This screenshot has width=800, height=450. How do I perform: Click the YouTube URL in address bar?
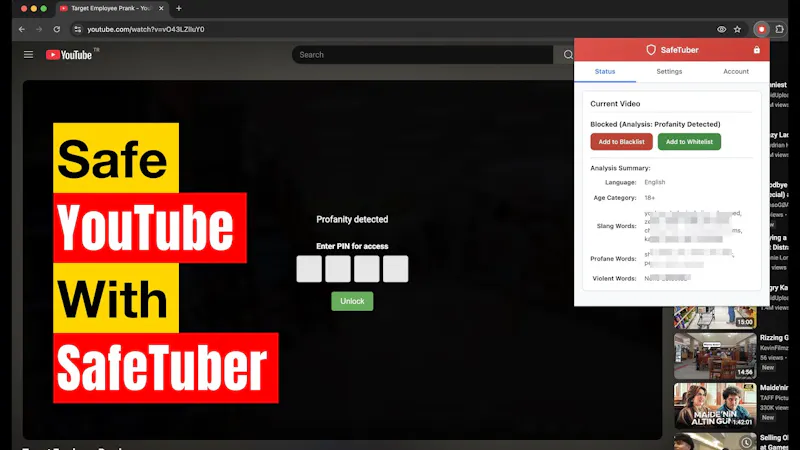[x=146, y=30]
